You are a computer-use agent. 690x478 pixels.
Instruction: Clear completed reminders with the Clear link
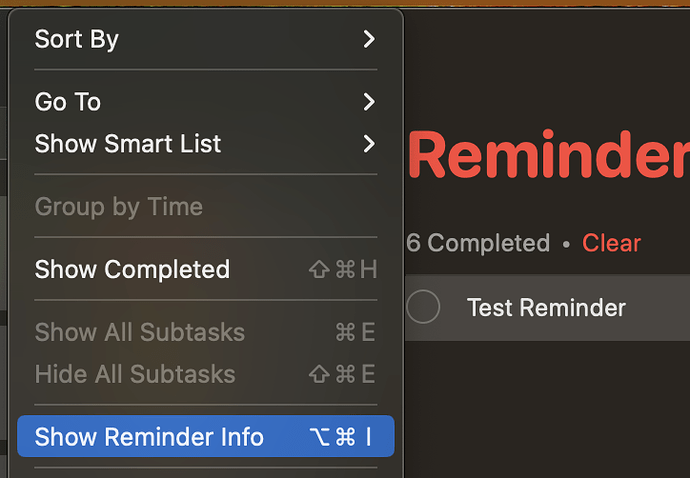tap(611, 243)
